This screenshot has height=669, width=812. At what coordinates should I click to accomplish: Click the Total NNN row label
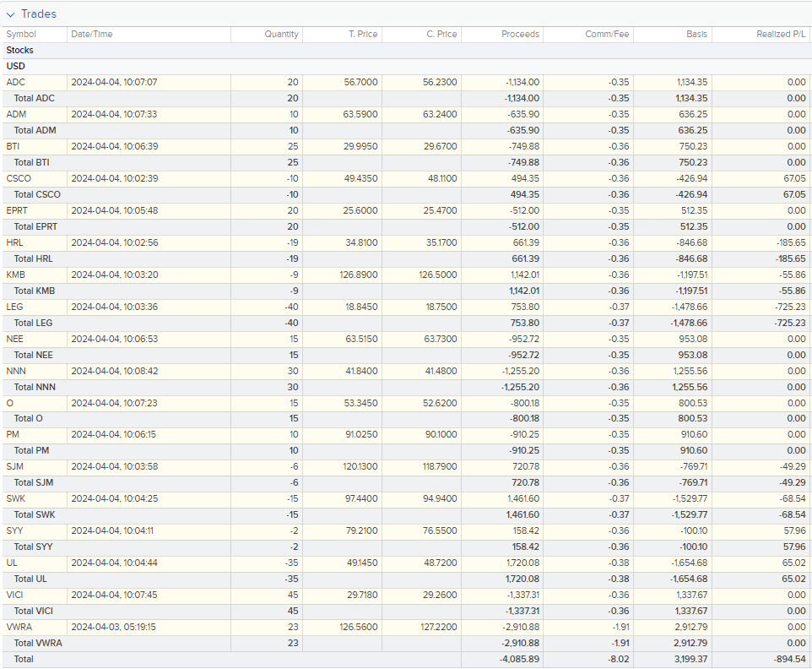tap(35, 388)
